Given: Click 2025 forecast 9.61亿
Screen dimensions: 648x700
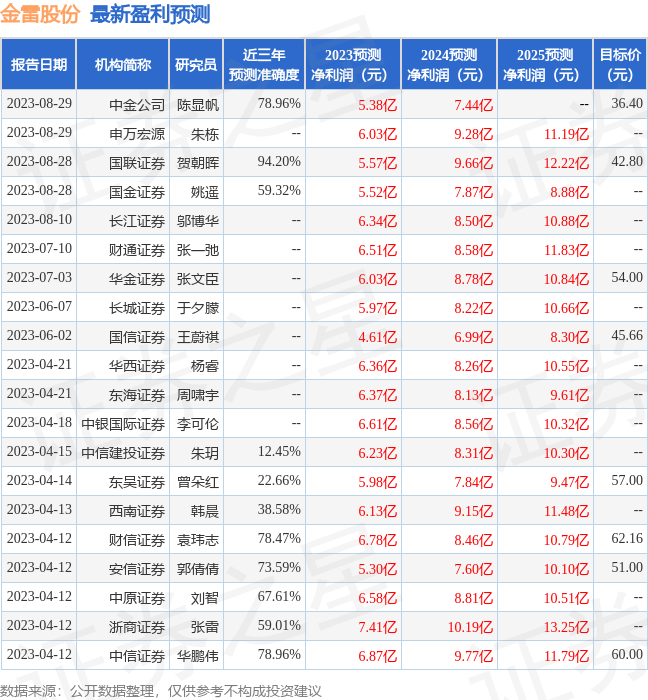Looking at the screenshot, I should tap(569, 395).
